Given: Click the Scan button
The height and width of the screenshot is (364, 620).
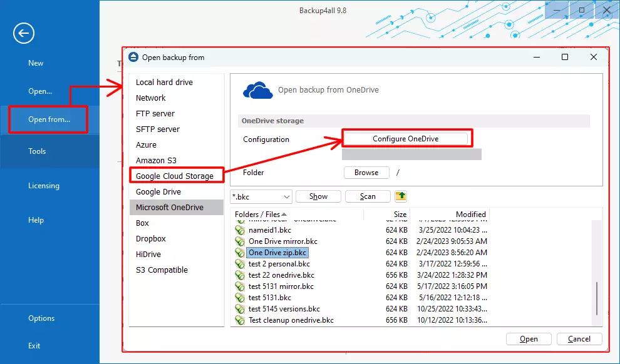Looking at the screenshot, I should click(x=368, y=196).
